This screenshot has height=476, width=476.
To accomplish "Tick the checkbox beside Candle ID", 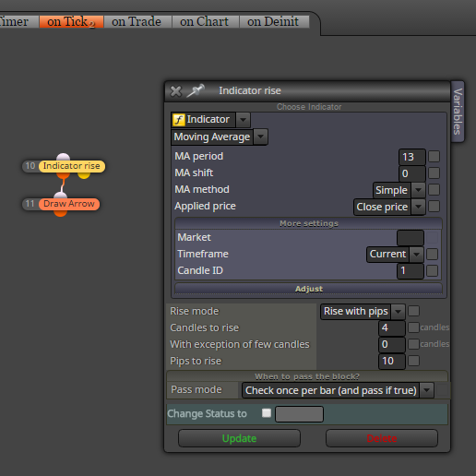I will [432, 271].
